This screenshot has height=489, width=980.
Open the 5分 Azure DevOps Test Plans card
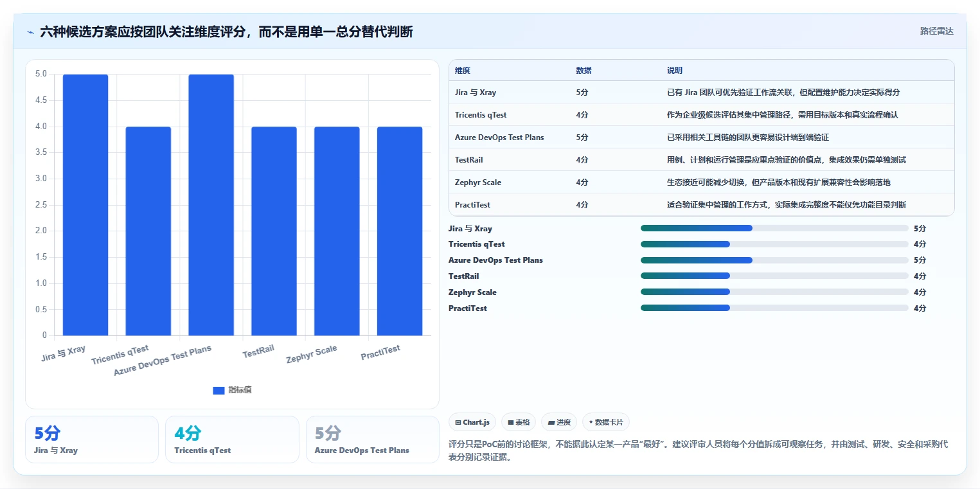click(x=372, y=440)
